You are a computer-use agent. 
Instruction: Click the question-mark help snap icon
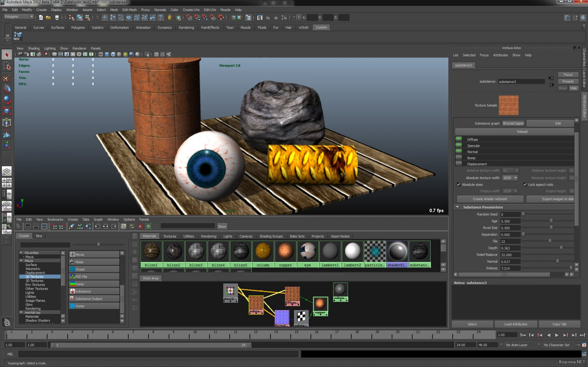(x=161, y=17)
